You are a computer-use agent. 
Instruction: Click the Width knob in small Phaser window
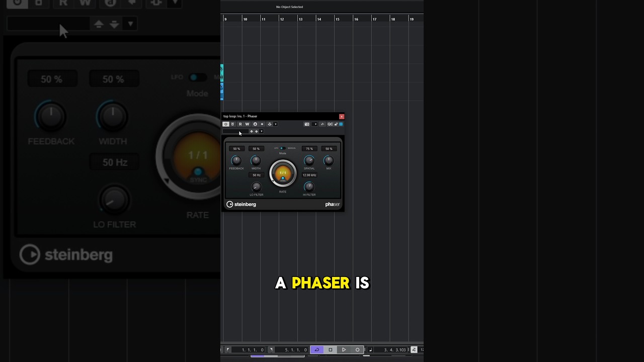coord(256,160)
